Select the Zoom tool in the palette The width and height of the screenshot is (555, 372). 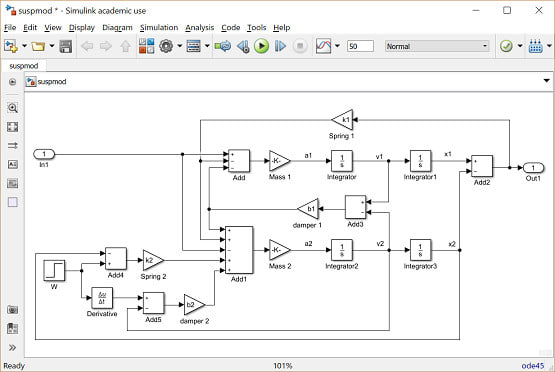click(12, 108)
